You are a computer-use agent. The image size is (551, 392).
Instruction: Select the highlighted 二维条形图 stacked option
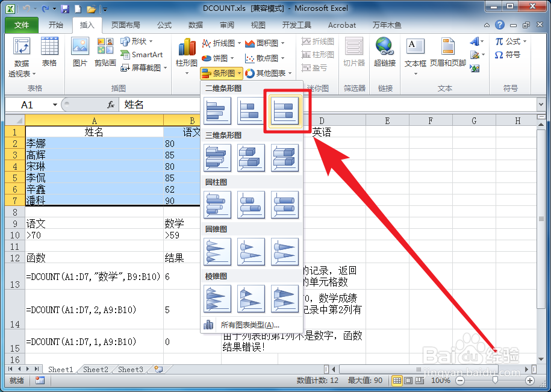[285, 111]
